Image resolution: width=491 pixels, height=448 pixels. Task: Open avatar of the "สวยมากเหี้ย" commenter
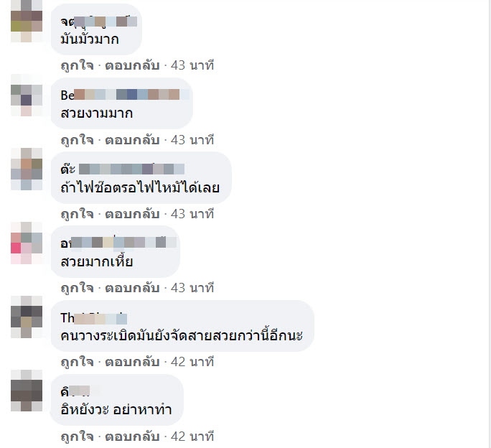pos(27,243)
